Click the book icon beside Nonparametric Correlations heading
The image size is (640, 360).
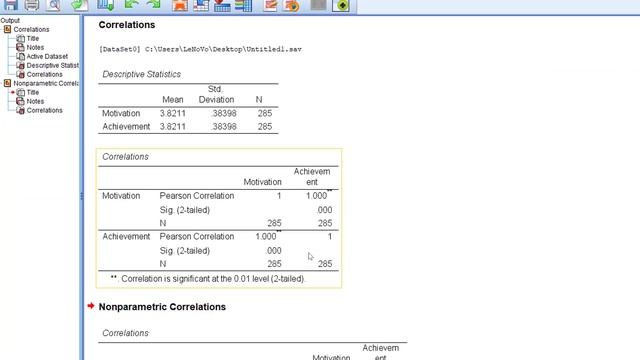click(x=7, y=83)
